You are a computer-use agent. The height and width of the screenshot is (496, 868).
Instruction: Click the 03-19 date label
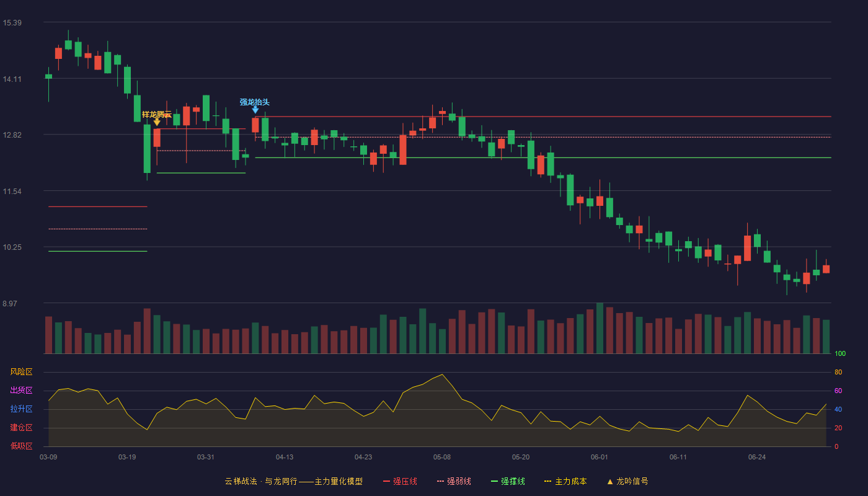point(127,457)
